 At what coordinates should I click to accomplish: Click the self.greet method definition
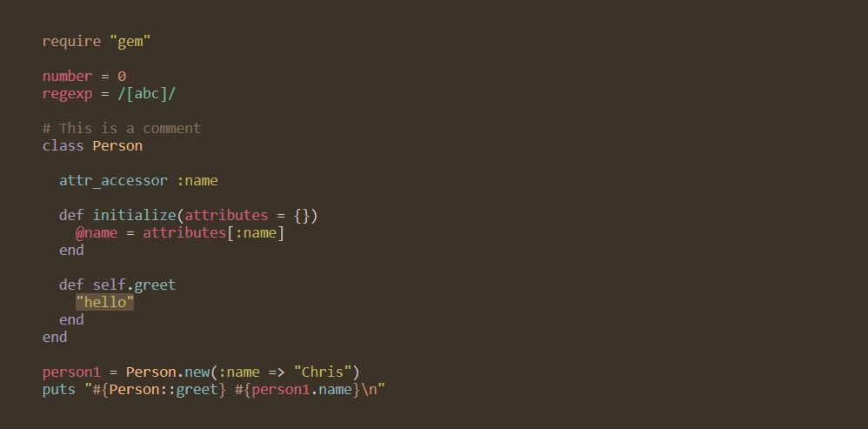click(x=134, y=285)
